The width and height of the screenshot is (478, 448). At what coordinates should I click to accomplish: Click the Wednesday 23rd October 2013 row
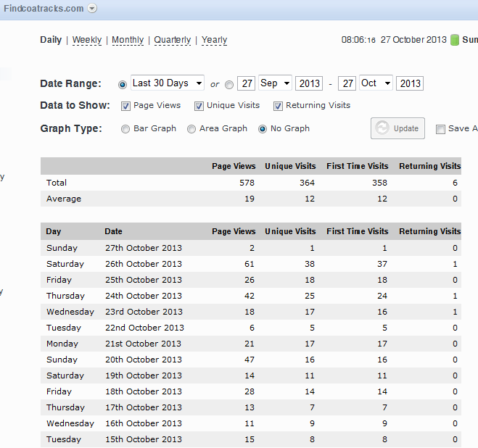(x=251, y=312)
